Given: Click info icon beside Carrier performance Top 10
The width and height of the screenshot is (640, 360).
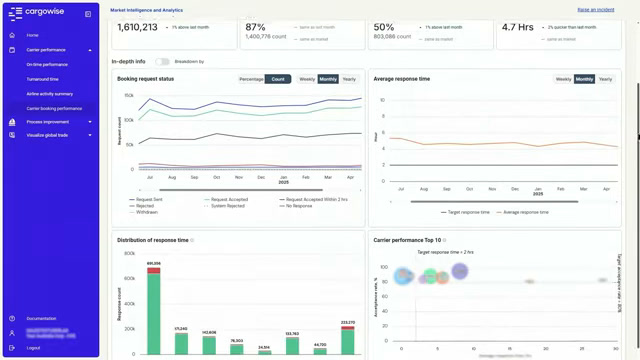Looking at the screenshot, I should 444,240.
